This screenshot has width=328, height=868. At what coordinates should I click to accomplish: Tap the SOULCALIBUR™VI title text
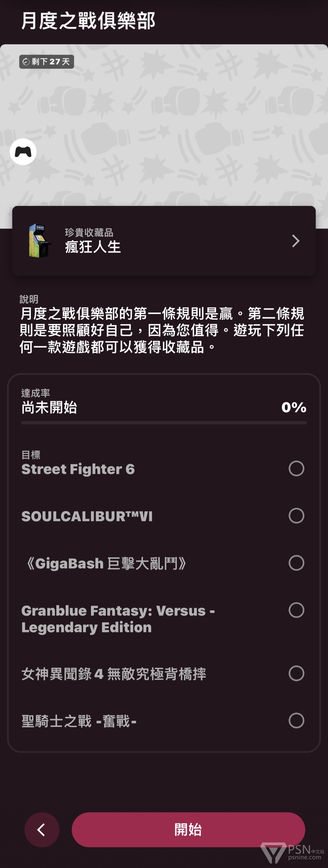pos(87,516)
